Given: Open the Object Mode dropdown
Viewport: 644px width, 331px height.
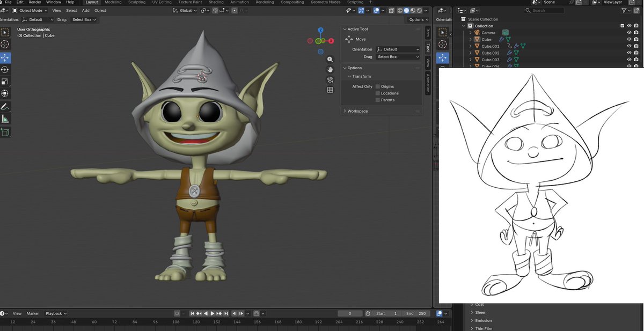Looking at the screenshot, I should pos(30,10).
